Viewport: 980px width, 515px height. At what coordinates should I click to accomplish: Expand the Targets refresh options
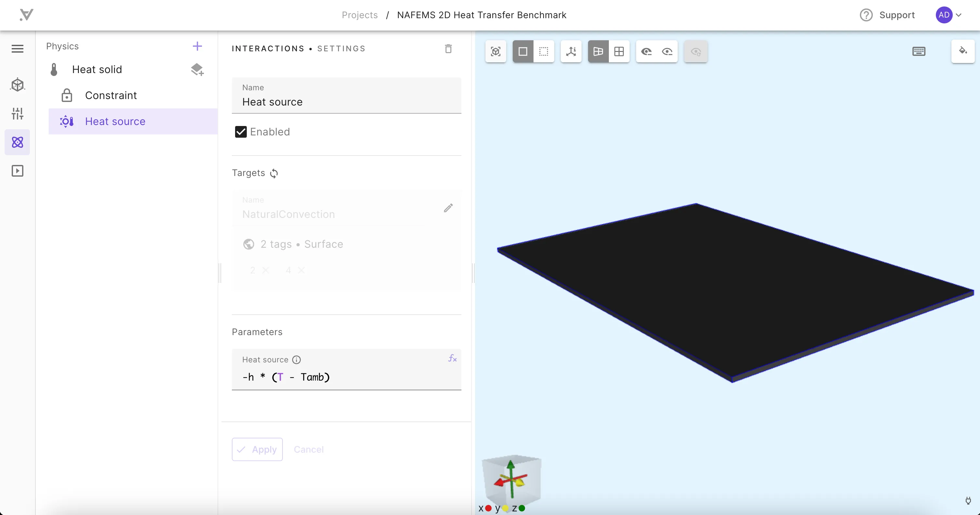click(x=273, y=173)
